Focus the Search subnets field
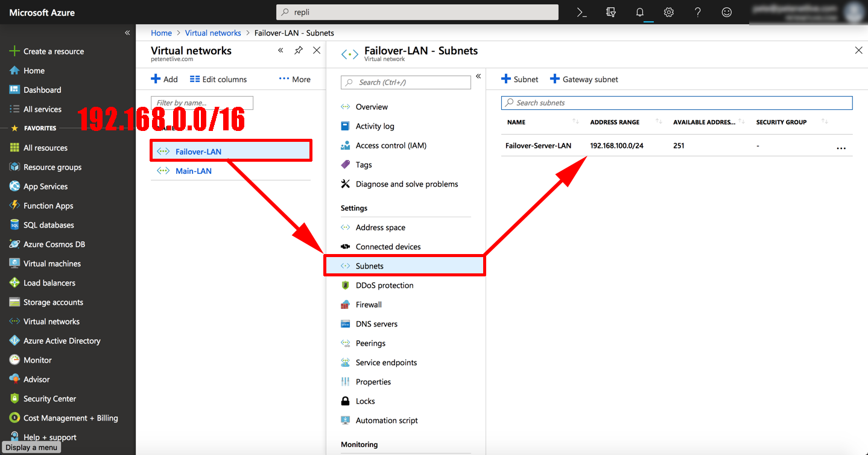This screenshot has width=868, height=455. tap(677, 103)
